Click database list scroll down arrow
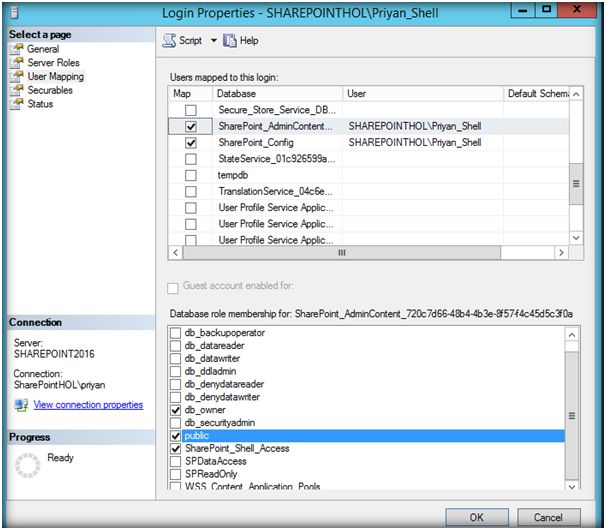The height and width of the screenshot is (530, 606). point(576,238)
